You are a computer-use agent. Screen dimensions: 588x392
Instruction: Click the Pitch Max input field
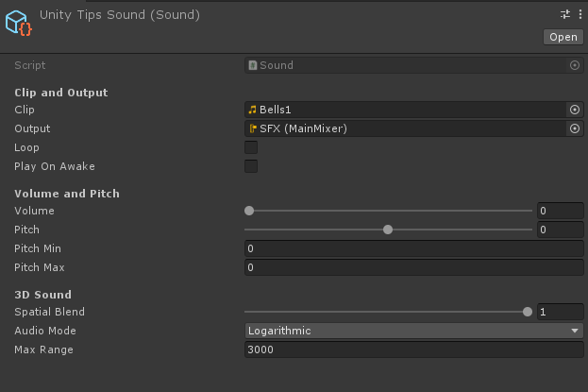[414, 267]
